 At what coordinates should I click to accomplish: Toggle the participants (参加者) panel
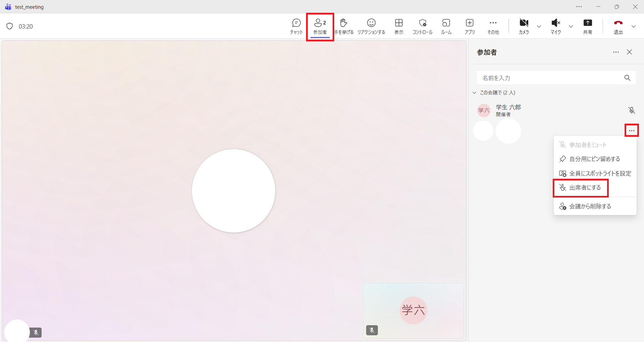coord(320,26)
